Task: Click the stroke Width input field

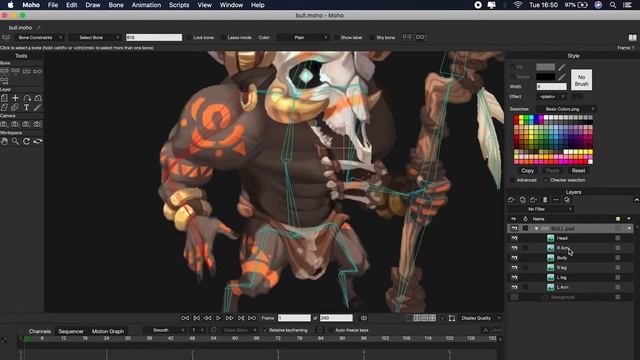Action: point(551,87)
